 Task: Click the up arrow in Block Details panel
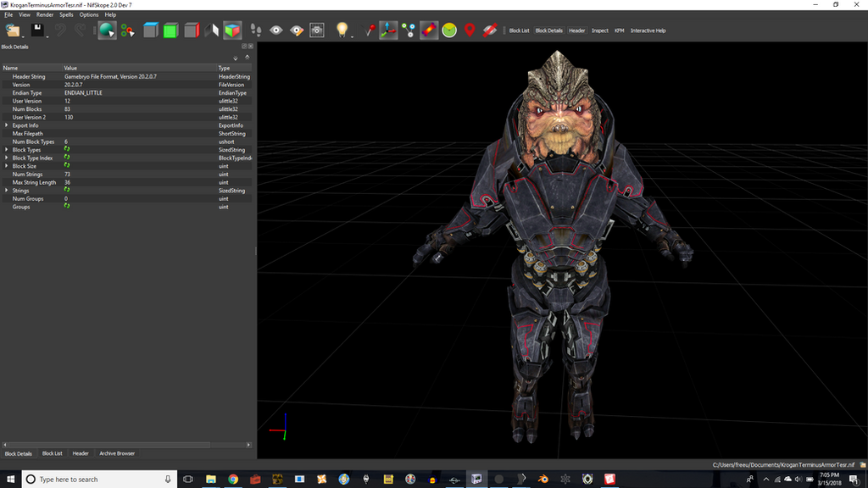click(x=248, y=57)
